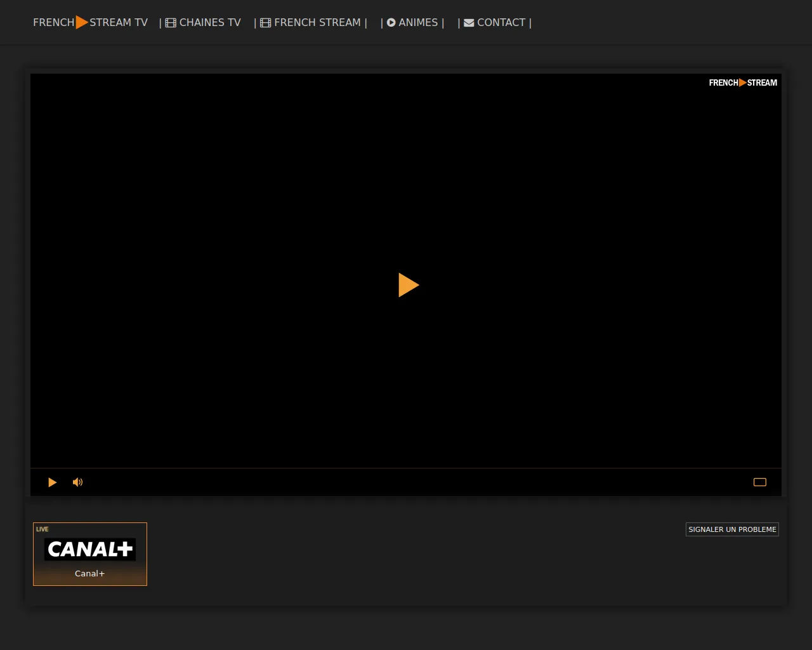This screenshot has width=812, height=650.
Task: Click the film icon beside FRENCH STREAM menu
Action: click(265, 23)
